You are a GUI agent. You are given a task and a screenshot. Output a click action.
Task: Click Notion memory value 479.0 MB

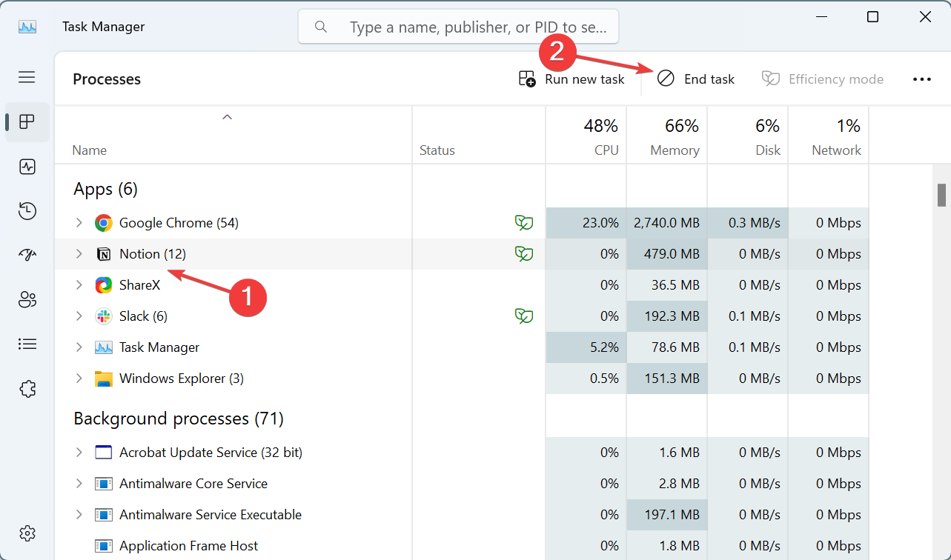click(672, 254)
